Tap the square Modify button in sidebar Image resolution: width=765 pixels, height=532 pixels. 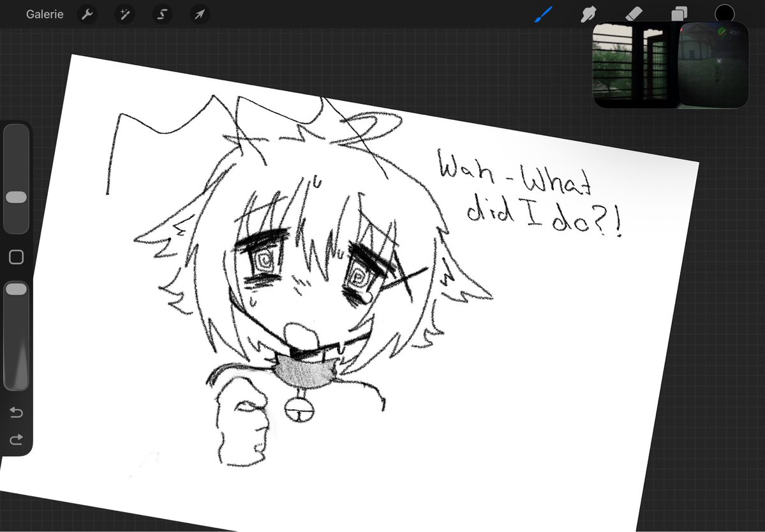pyautogui.click(x=16, y=257)
